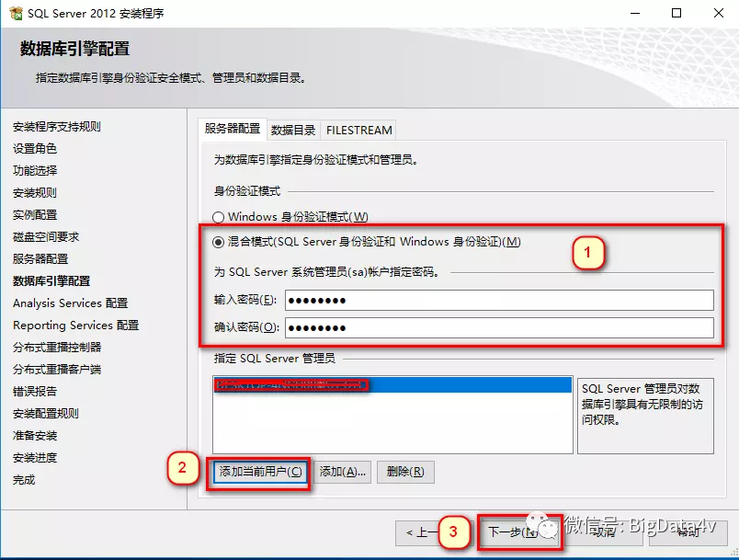Viewport: 739px width, 560px height.
Task: Open the 数据目录 tab
Action: coord(293,130)
